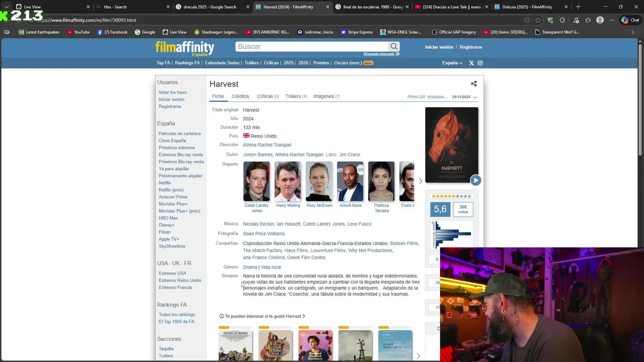This screenshot has height=362, width=644.
Task: Show next recommended films arrow
Action: pyautogui.click(x=418, y=356)
